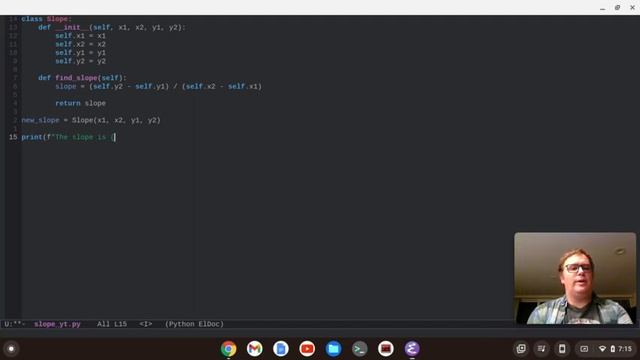This screenshot has width=640, height=360.
Task: Open Google Docs from the shelf
Action: point(281,349)
